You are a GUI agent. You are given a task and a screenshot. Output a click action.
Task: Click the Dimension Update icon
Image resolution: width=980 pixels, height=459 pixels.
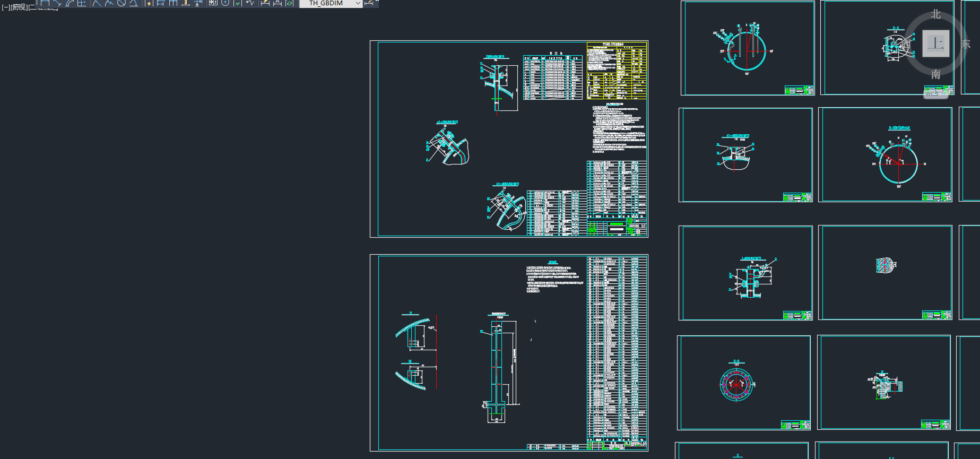[x=290, y=3]
